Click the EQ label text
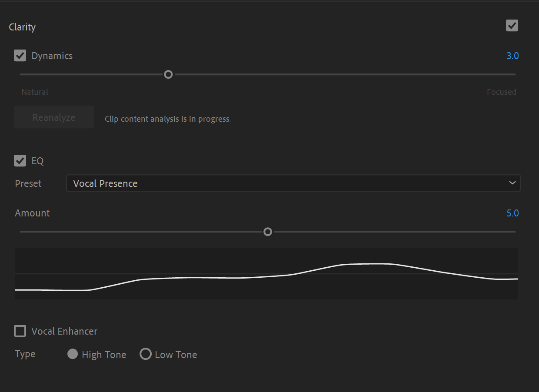The height and width of the screenshot is (392, 539). (x=37, y=161)
